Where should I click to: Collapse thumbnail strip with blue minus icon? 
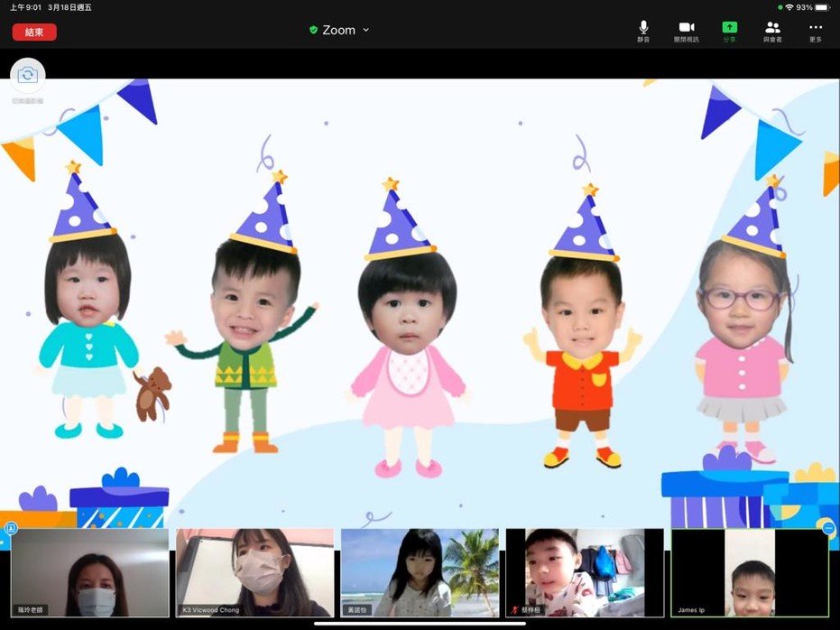coord(828,528)
